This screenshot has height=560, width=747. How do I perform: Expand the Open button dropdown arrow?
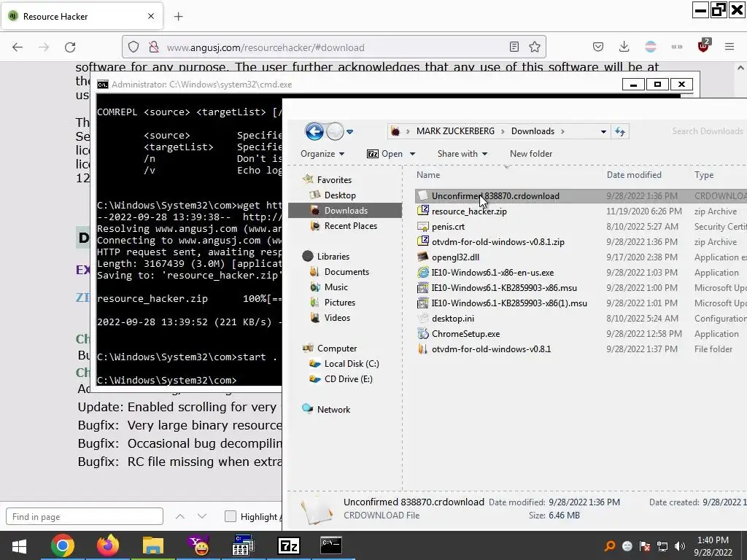tap(413, 154)
